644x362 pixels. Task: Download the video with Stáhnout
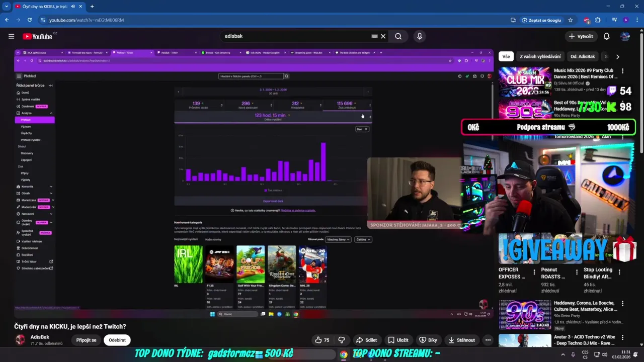tap(461, 340)
